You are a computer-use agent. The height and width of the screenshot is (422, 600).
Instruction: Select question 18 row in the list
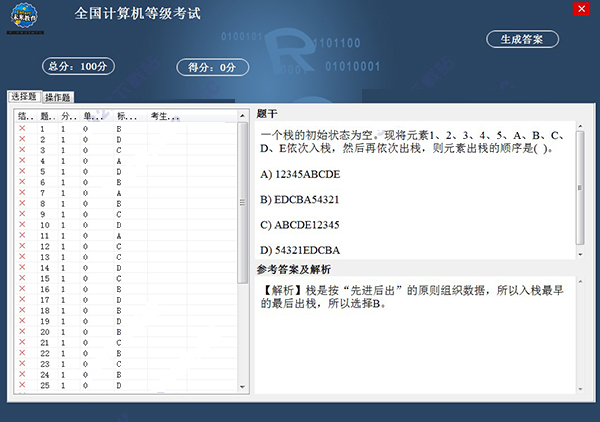(126, 311)
